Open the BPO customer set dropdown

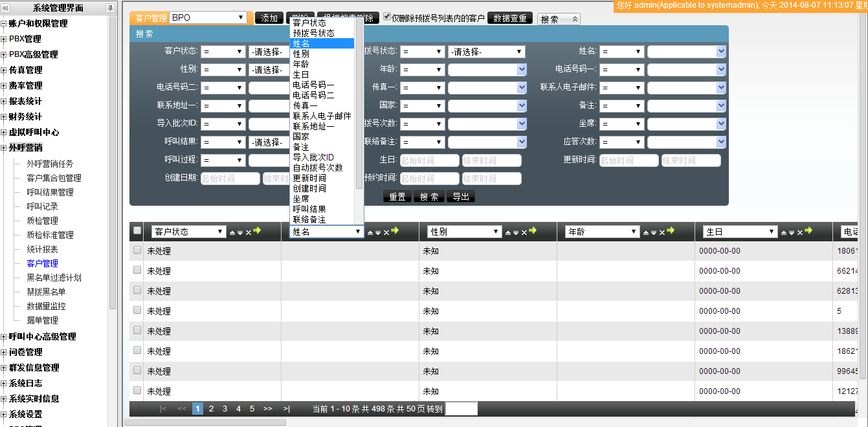(208, 18)
